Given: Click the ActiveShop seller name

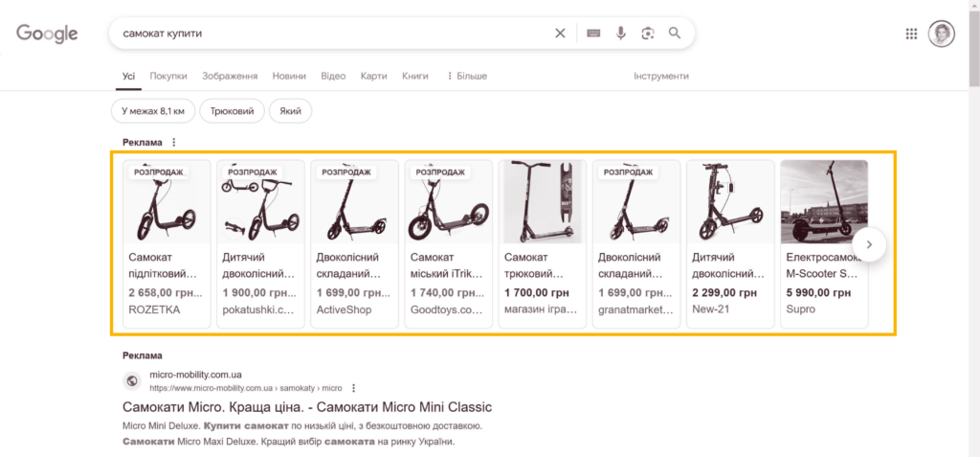Looking at the screenshot, I should pos(344,309).
